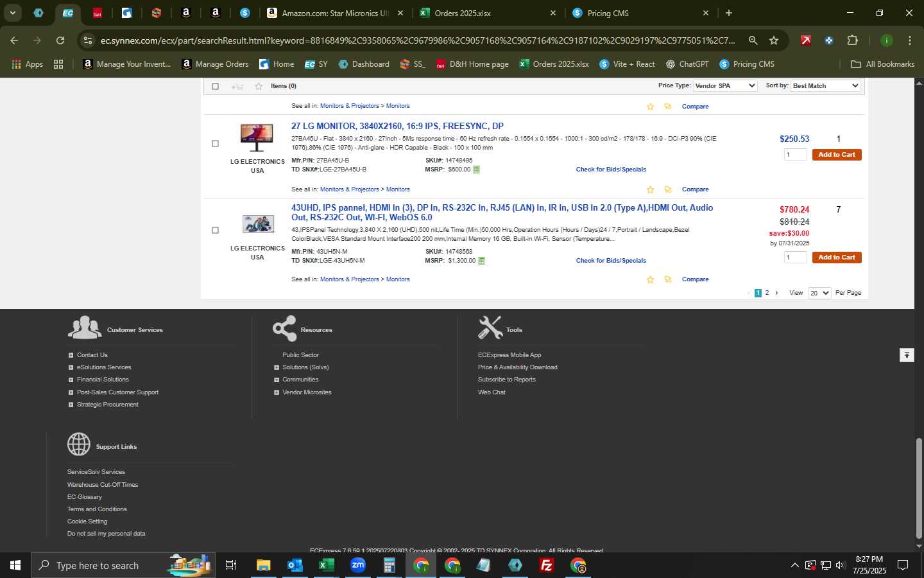Image resolution: width=924 pixels, height=578 pixels.
Task: Tick the 43UHD LG product checkbox
Action: 215,230
